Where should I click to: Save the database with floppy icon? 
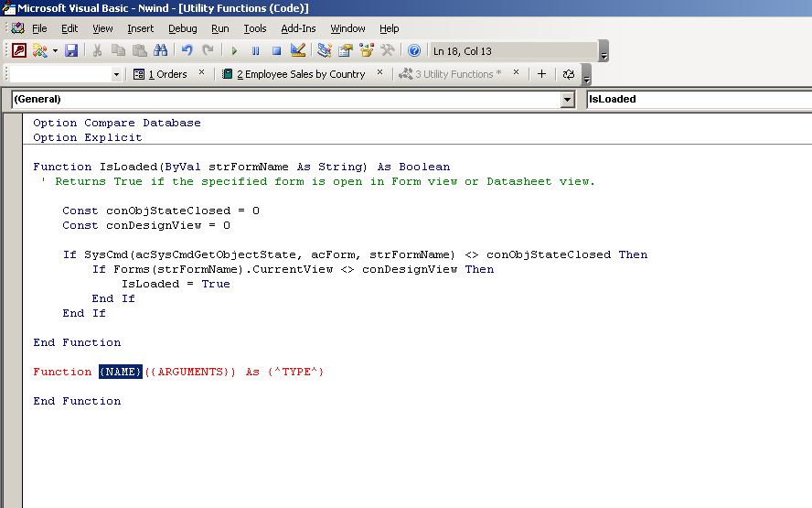pyautogui.click(x=71, y=50)
